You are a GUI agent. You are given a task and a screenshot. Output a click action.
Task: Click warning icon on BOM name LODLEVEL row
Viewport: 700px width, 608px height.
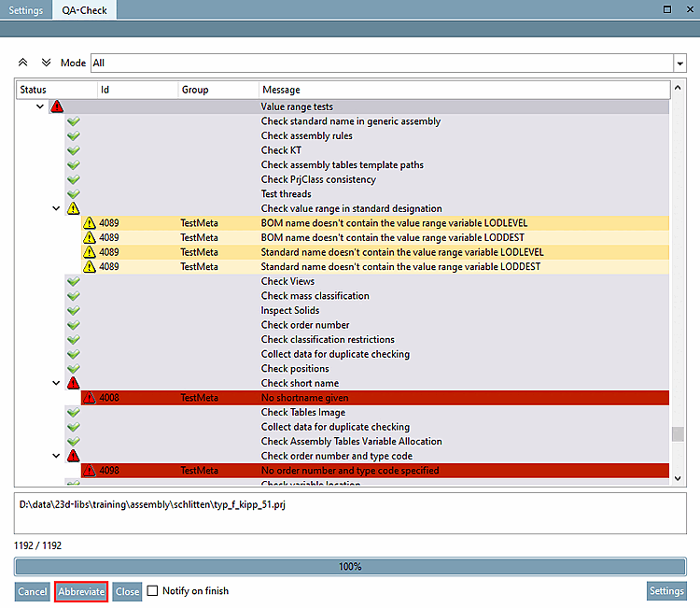click(90, 223)
